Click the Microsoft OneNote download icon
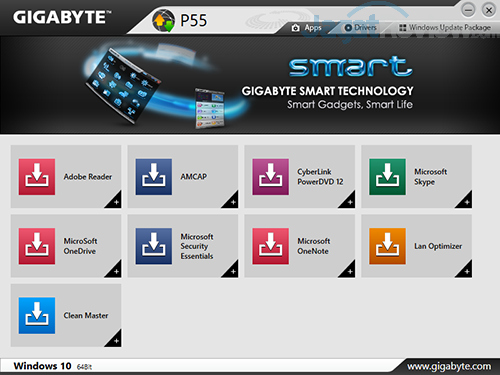500x375 pixels. (271, 246)
